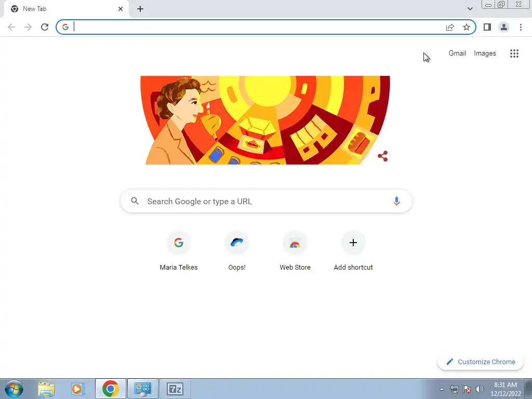Expand the tab search chevron
Screen dimensions: 532x399
[x=470, y=9]
